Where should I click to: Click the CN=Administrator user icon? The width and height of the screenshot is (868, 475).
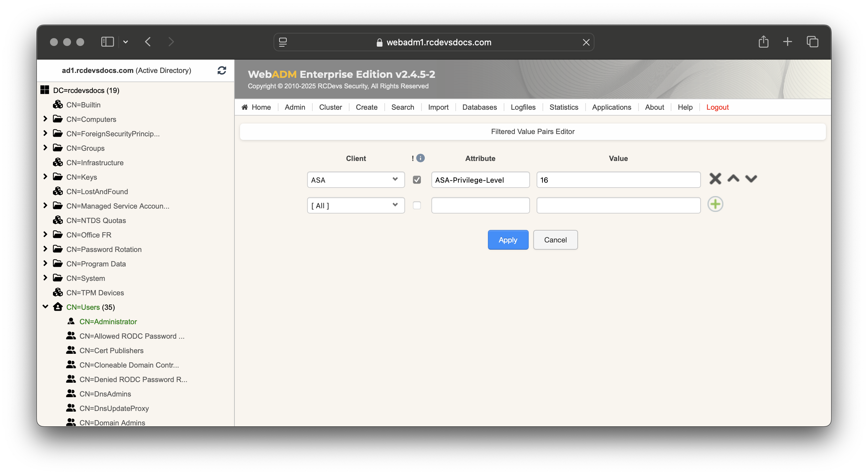pyautogui.click(x=71, y=321)
